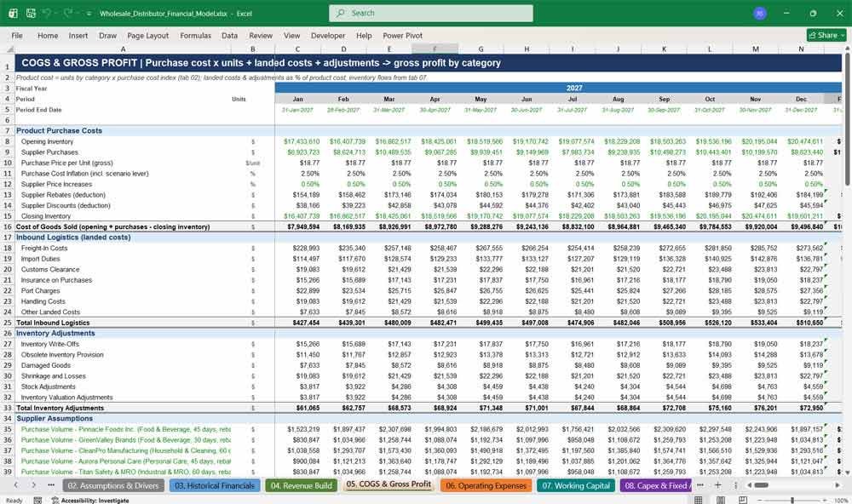The width and height of the screenshot is (852, 504).
Task: Click the macro recording icon in status bar
Action: pyautogui.click(x=37, y=500)
